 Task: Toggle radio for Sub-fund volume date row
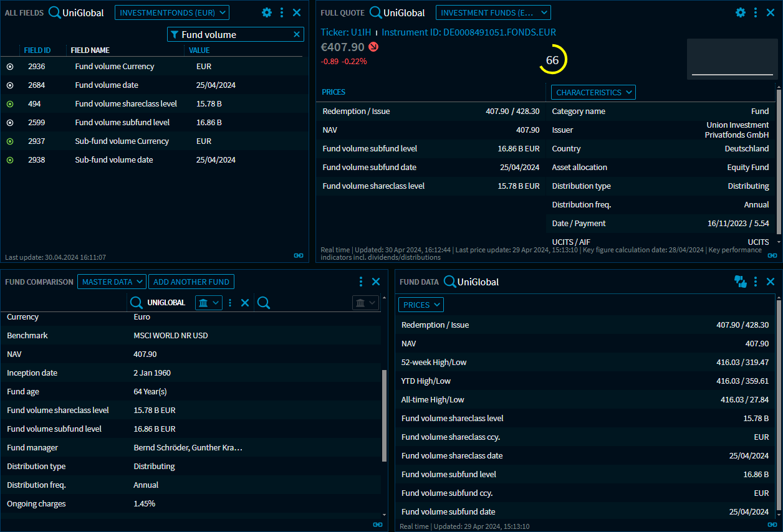point(10,160)
